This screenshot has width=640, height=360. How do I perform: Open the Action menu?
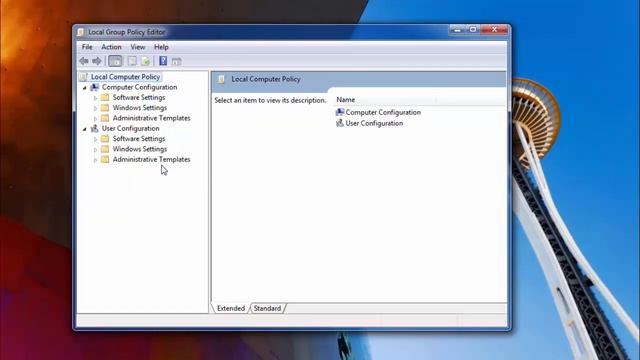tap(111, 47)
